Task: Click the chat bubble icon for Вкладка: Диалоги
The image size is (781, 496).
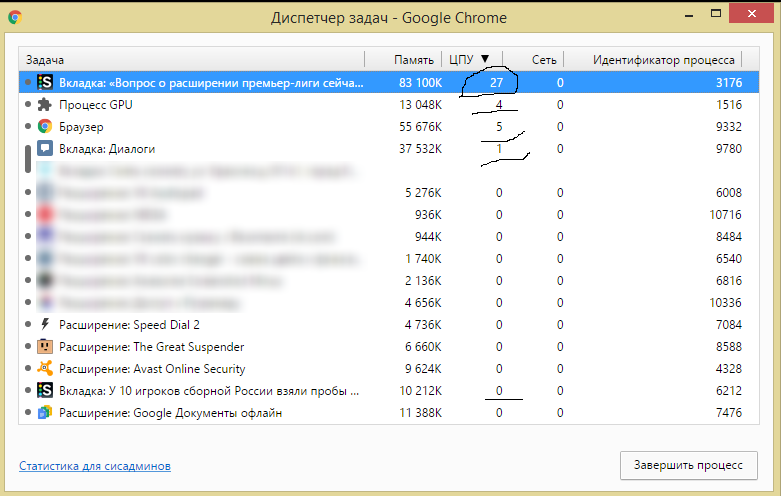Action: [45, 148]
